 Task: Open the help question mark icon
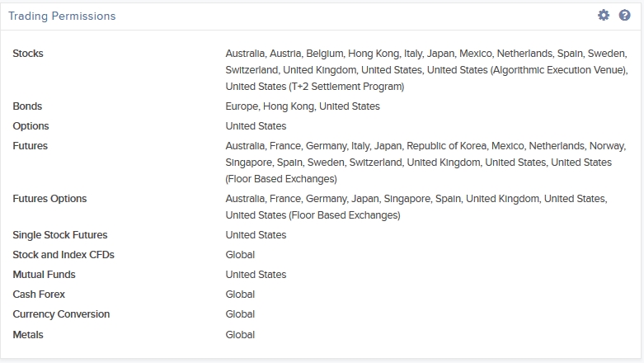[x=625, y=15]
